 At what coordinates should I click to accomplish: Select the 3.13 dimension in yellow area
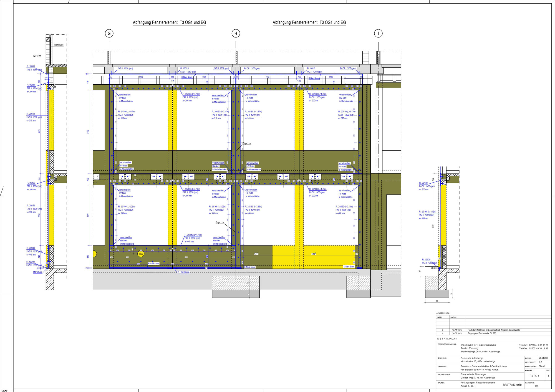313,254
